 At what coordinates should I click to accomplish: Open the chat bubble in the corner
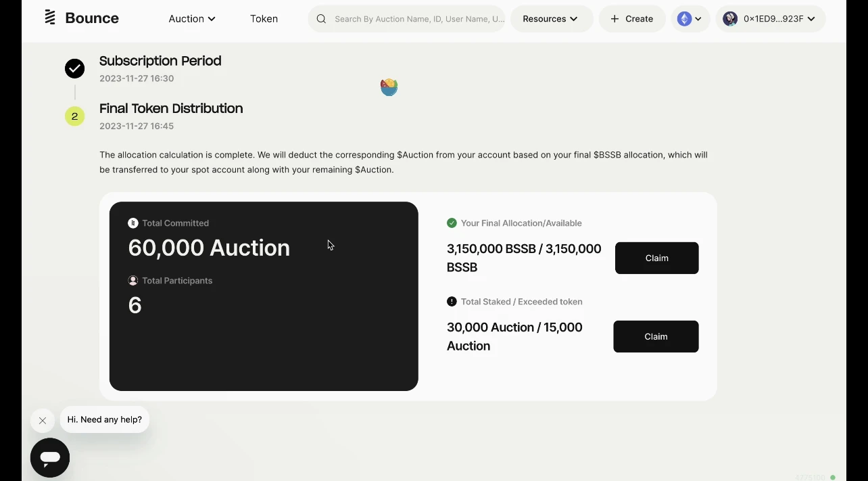pos(49,457)
